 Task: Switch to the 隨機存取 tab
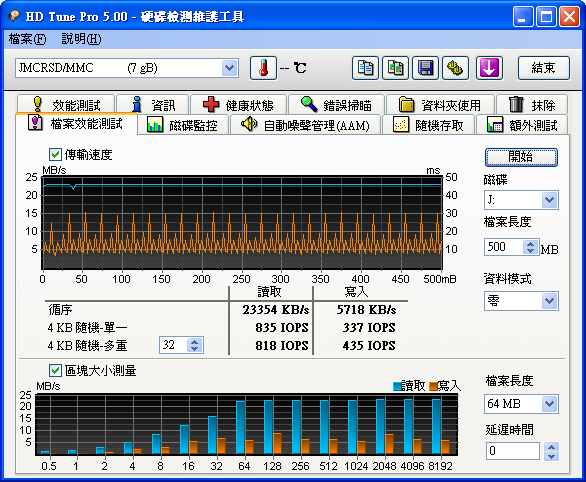click(x=429, y=125)
